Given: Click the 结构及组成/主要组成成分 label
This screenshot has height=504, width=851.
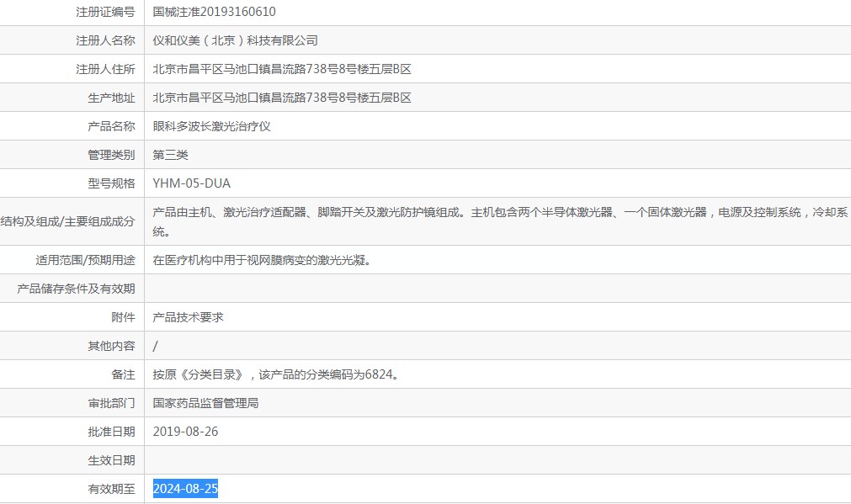Looking at the screenshot, I should [68, 222].
